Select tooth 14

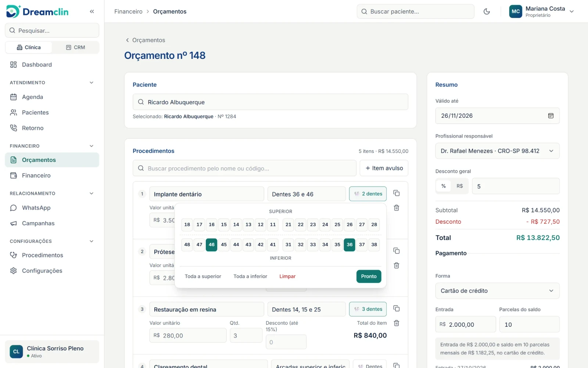pyautogui.click(x=236, y=224)
